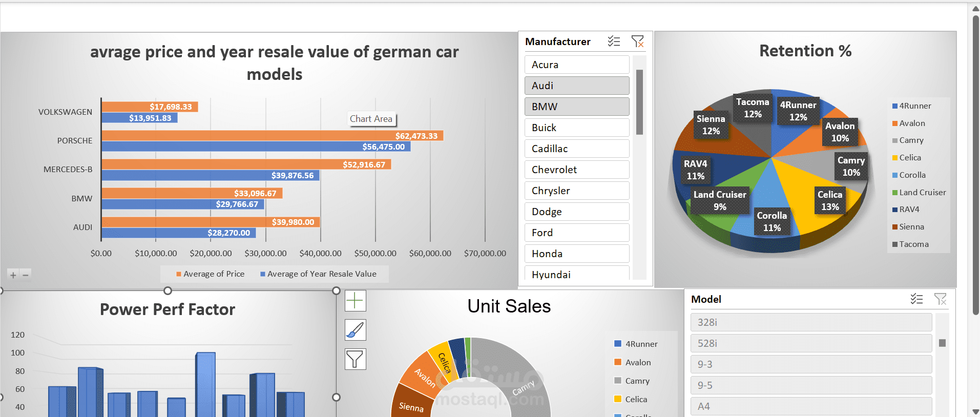The width and height of the screenshot is (980, 417).
Task: Click the BMW category axis label
Action: (x=82, y=199)
